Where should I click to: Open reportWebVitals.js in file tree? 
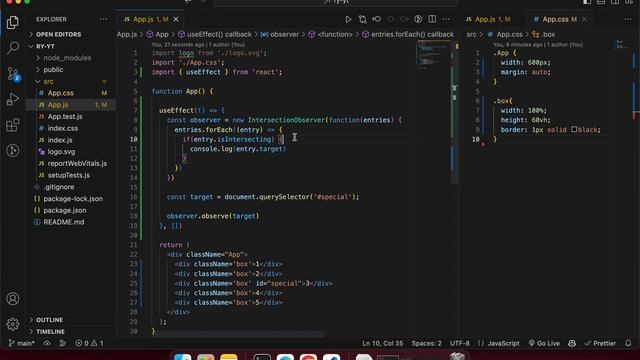click(77, 163)
